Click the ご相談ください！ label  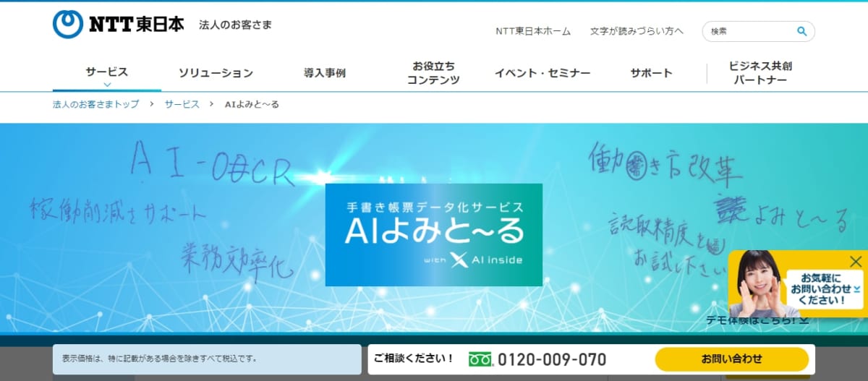pos(414,359)
